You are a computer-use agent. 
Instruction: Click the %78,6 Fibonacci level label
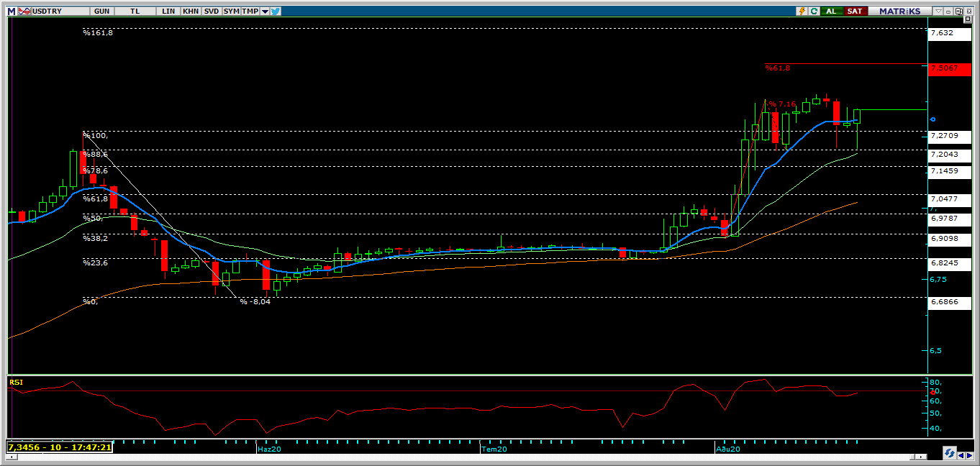click(x=95, y=171)
